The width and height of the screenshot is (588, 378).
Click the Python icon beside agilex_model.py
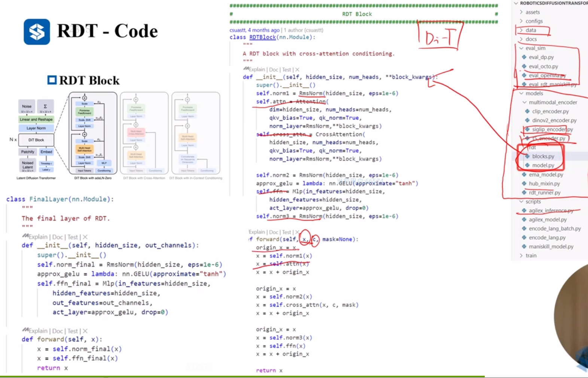click(524, 220)
